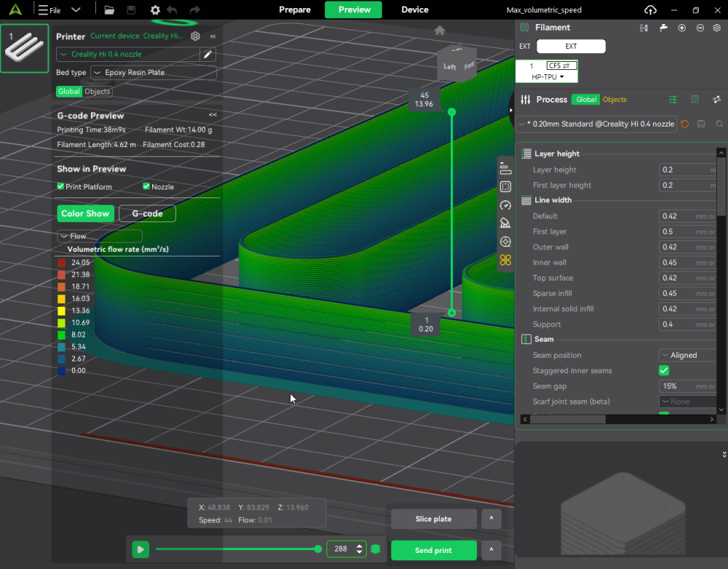Click the home view icon
This screenshot has height=569, width=728.
coord(439,31)
